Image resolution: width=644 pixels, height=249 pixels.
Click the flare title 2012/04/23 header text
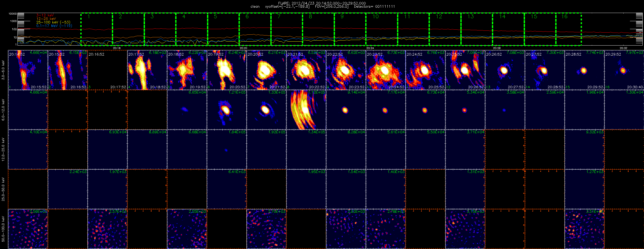click(322, 3)
